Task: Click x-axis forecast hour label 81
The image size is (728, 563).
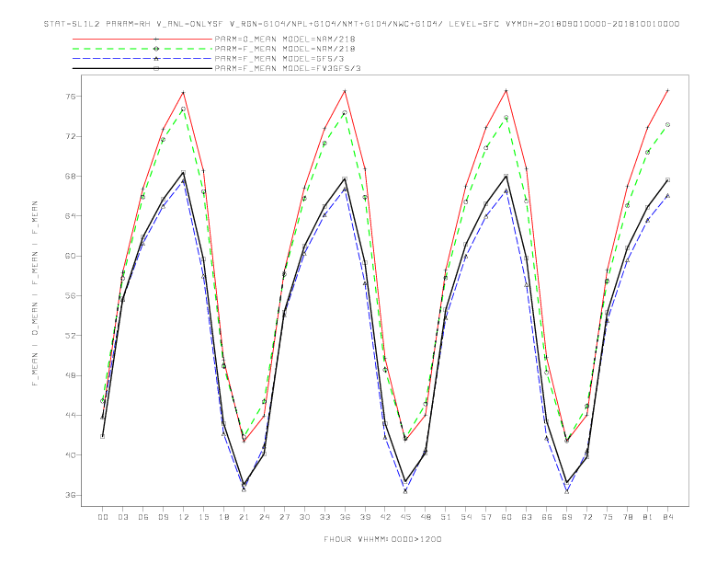Action: click(648, 517)
